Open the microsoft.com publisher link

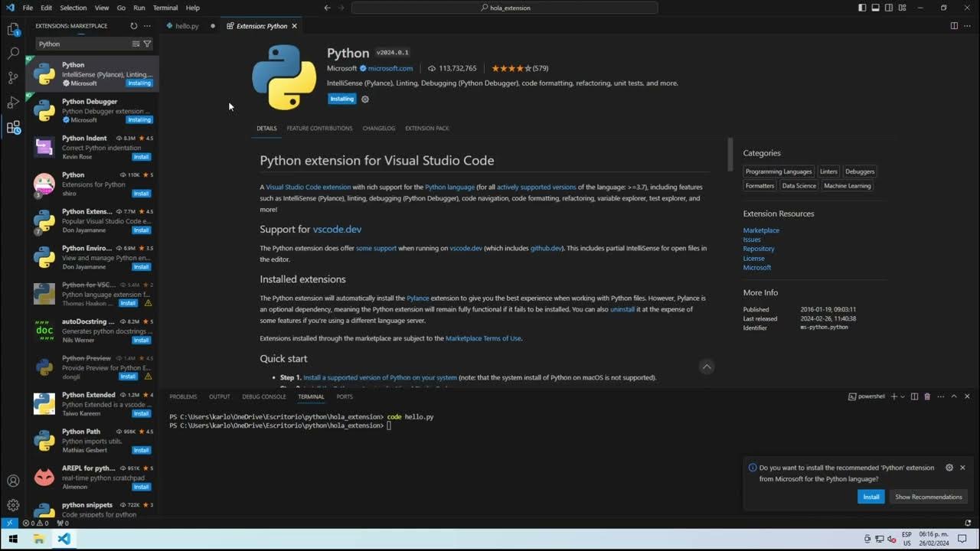coord(390,68)
